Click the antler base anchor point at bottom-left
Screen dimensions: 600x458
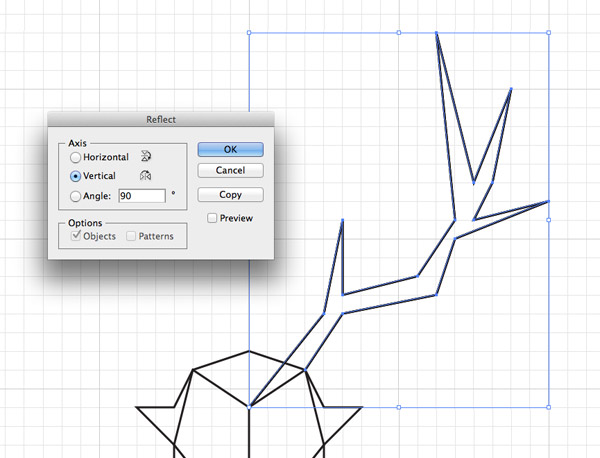pyautogui.click(x=249, y=407)
